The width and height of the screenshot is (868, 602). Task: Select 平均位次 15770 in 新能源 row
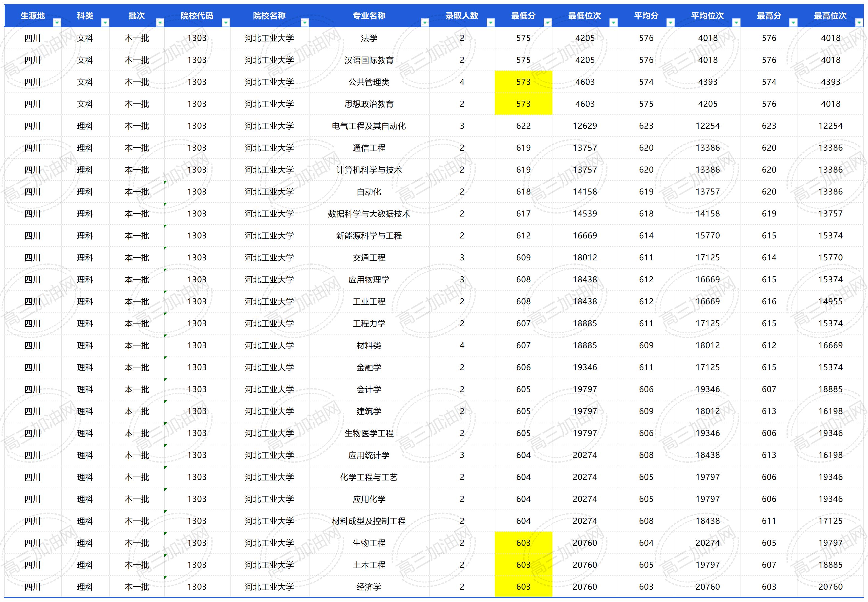click(708, 236)
